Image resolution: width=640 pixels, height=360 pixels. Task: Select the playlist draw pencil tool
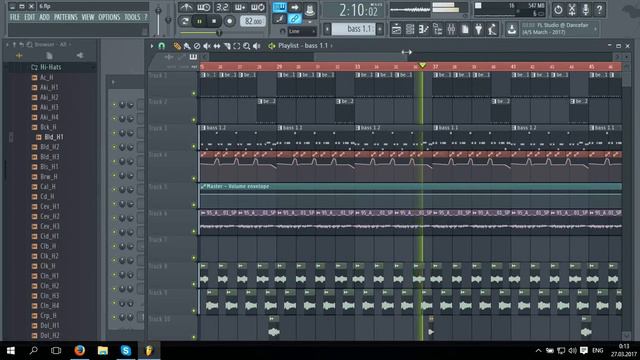pos(177,46)
